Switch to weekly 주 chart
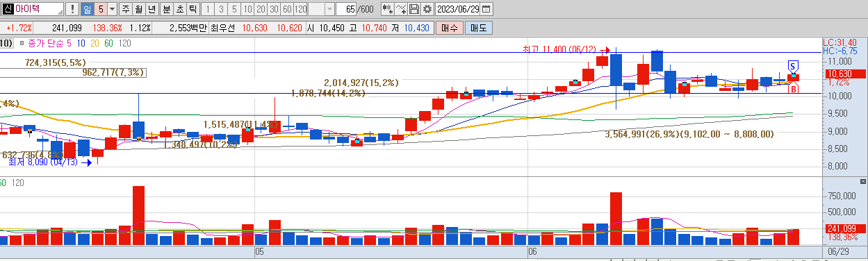This screenshot has height=261, width=868. (x=125, y=9)
